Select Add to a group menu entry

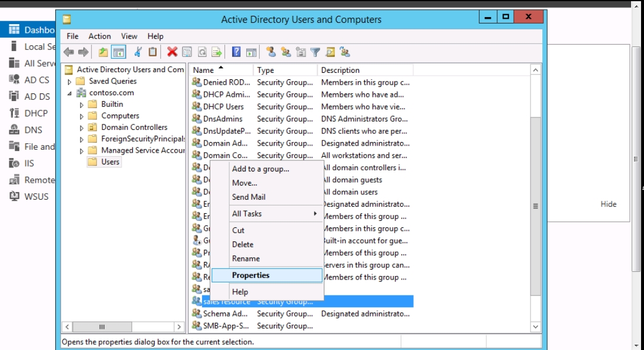pyautogui.click(x=260, y=169)
